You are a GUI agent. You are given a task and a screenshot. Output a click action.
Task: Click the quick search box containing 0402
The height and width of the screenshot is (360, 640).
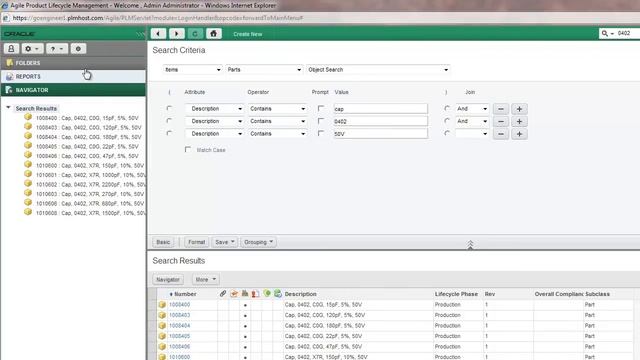point(628,33)
